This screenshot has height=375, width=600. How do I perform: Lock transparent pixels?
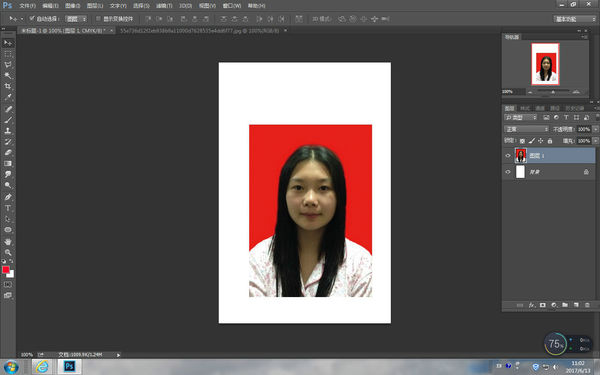click(522, 141)
